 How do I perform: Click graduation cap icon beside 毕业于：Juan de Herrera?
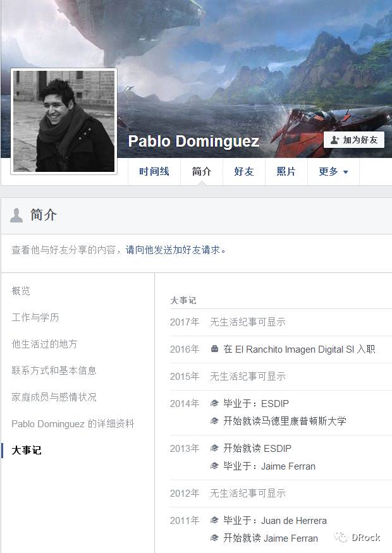(x=214, y=520)
